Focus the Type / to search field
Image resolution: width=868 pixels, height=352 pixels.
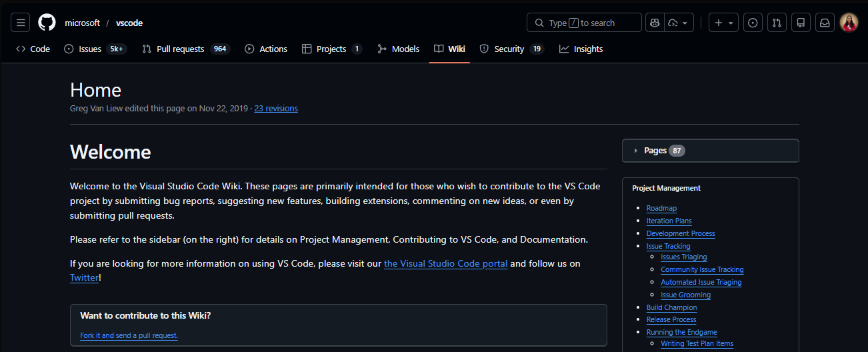pyautogui.click(x=584, y=23)
